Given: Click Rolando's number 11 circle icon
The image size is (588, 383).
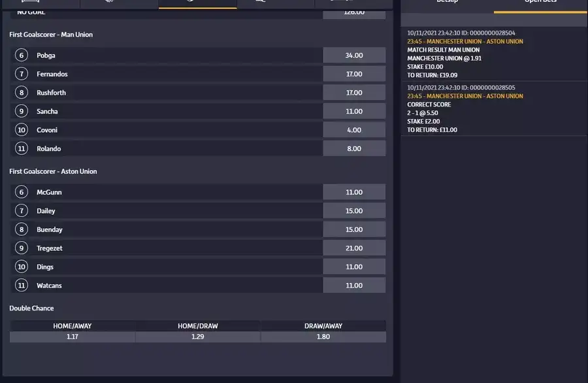Looking at the screenshot, I should click(22, 148).
